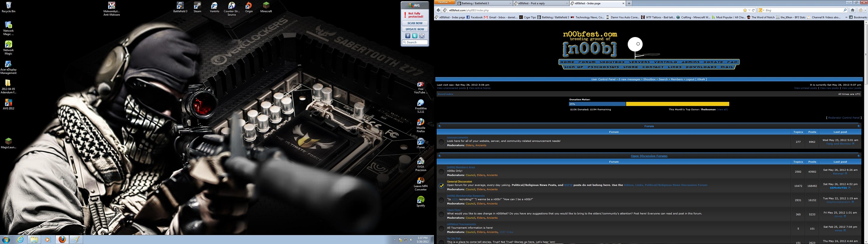Expand the URL history dropdown arrow
This screenshot has width=868, height=244.
[749, 10]
